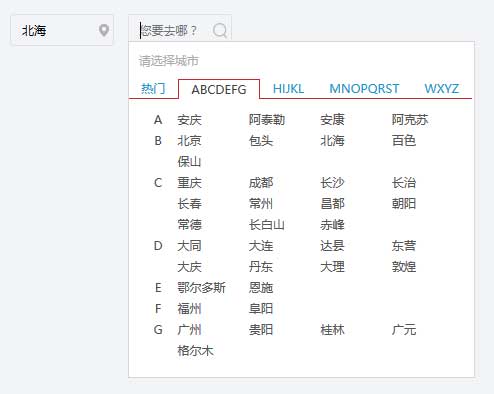
Task: Choose 赤峰 as destination
Action: (332, 225)
